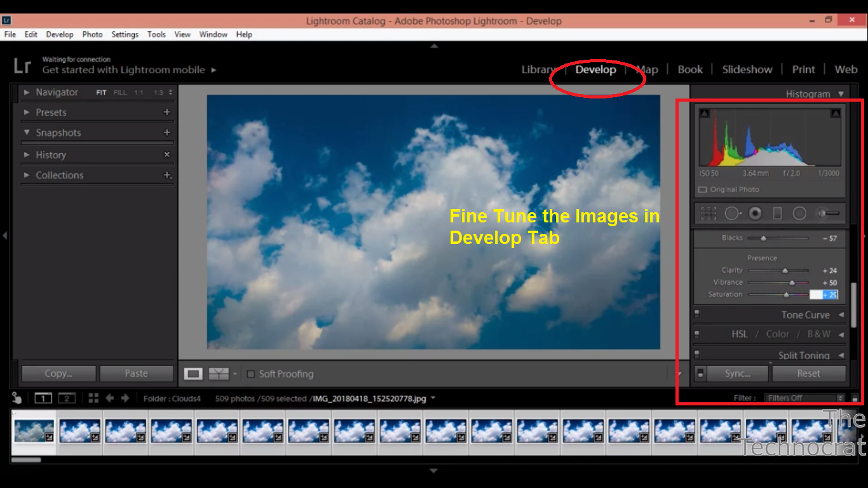Expand the Collections panel

click(27, 175)
